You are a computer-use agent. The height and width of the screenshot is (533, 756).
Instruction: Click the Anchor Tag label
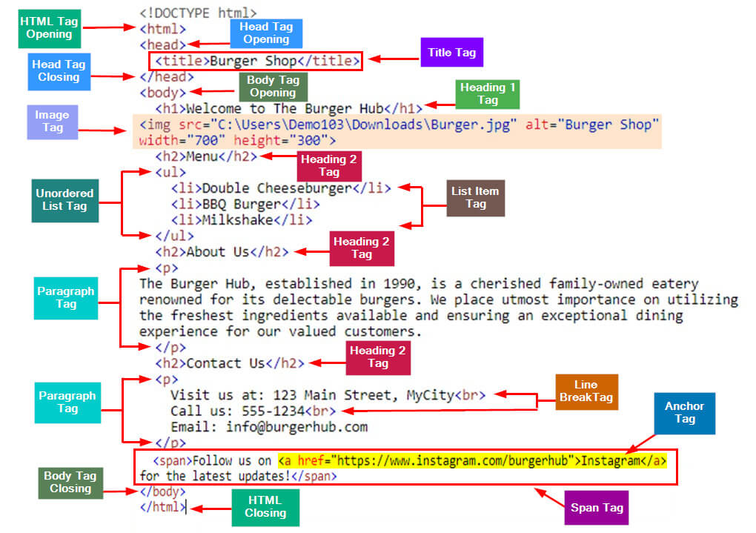click(683, 413)
